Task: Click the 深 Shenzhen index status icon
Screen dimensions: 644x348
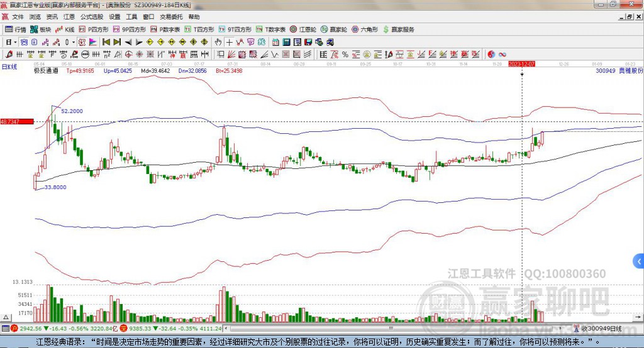Action: (x=124, y=329)
